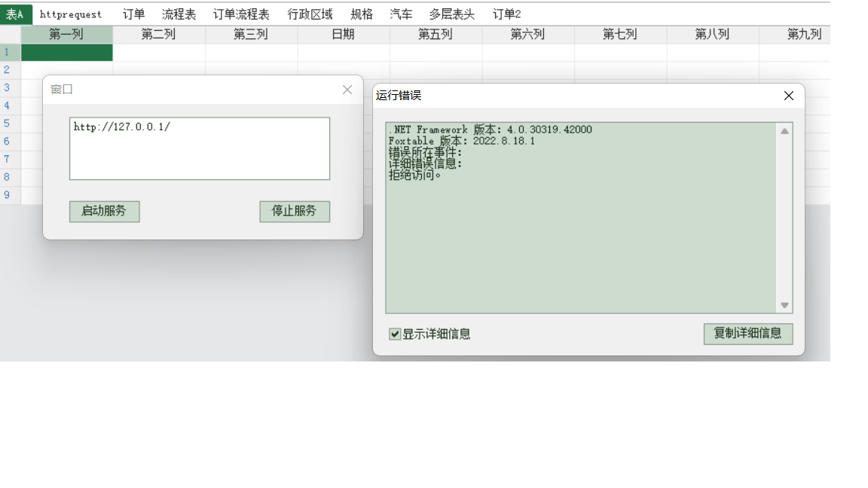Uncheck the 显示详细信息 checkbox
Screen dimensions: 868x488
pyautogui.click(x=395, y=334)
